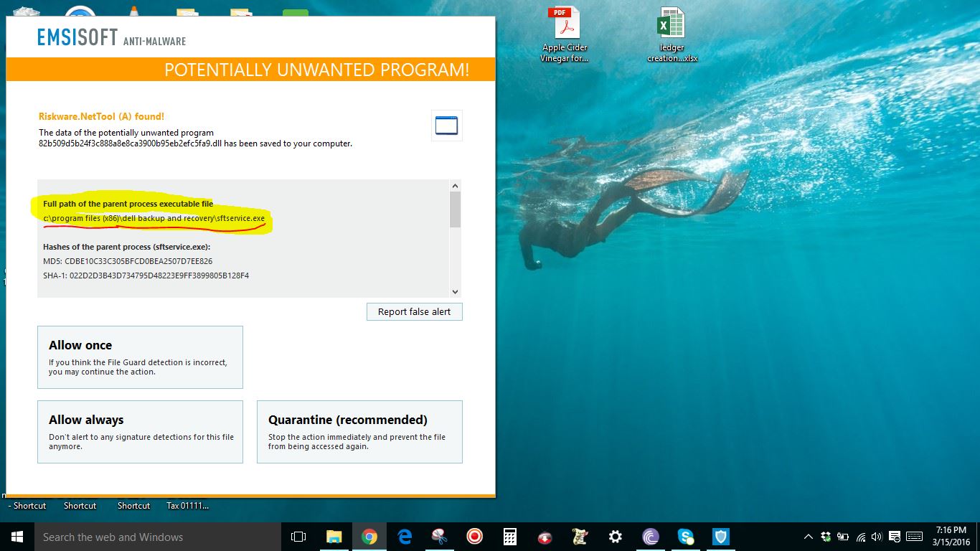Open red download app icon on taskbar
This screenshot has width=980, height=551.
[x=545, y=537]
